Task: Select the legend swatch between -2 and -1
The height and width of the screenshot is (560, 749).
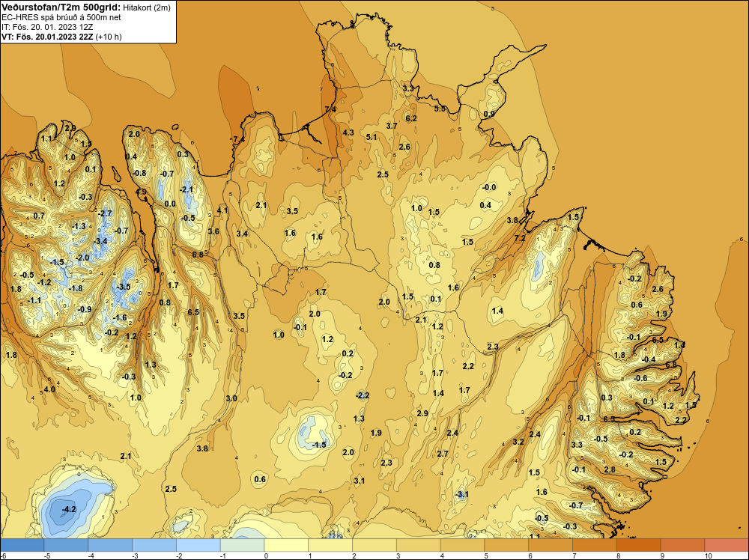Action: pyautogui.click(x=198, y=545)
